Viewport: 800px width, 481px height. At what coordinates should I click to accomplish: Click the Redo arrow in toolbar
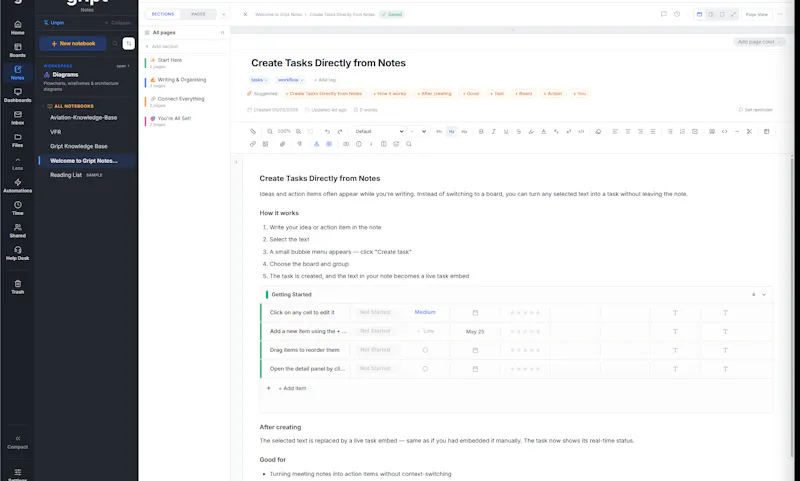coord(340,132)
